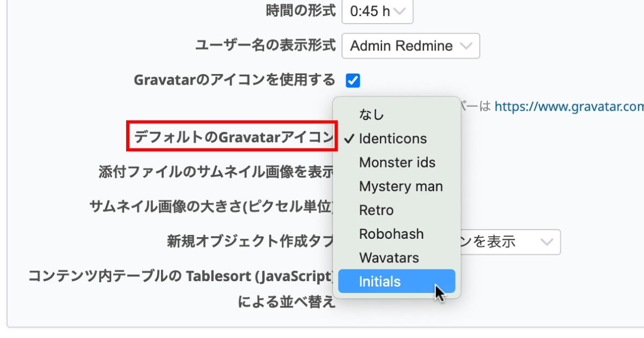Select Wavatars from the dropdown menu
This screenshot has height=338, width=644.
389,258
